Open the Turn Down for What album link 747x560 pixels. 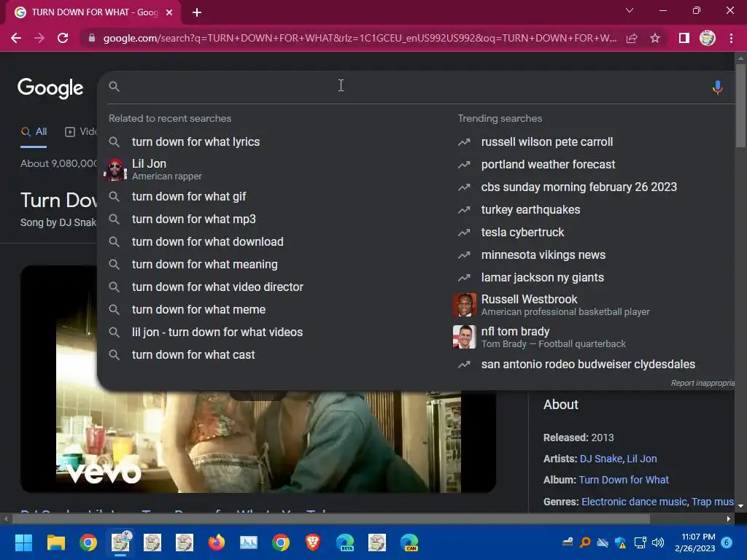pos(624,480)
